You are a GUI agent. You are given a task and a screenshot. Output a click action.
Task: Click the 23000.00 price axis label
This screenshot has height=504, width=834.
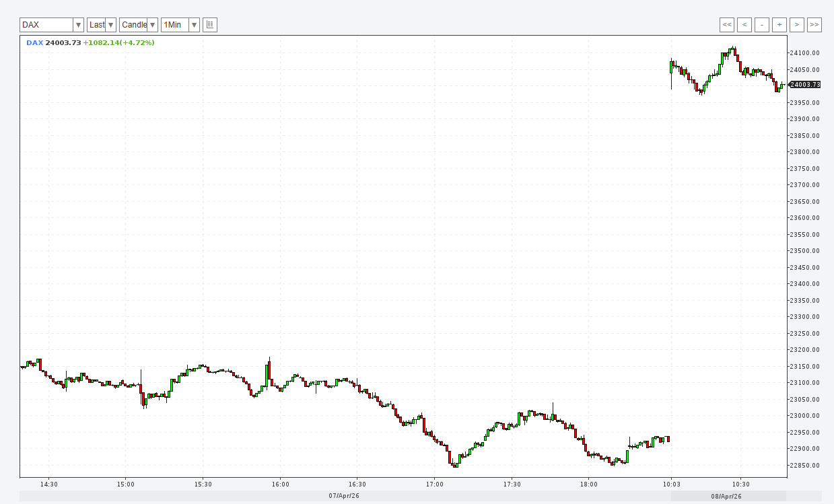click(x=804, y=416)
